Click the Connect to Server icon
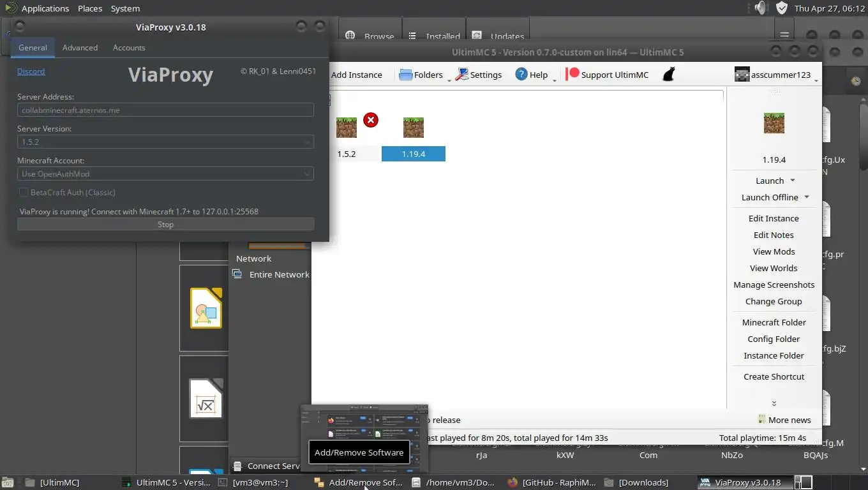 (237, 466)
